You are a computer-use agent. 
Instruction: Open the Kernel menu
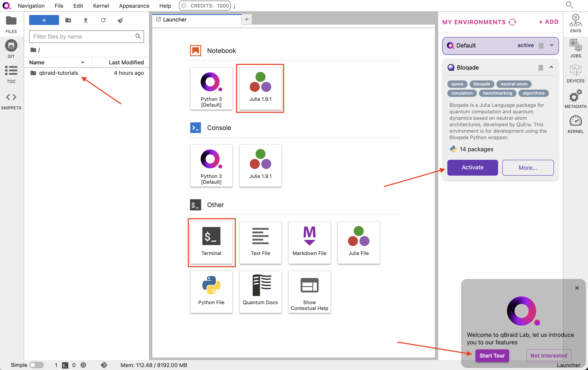pos(101,6)
